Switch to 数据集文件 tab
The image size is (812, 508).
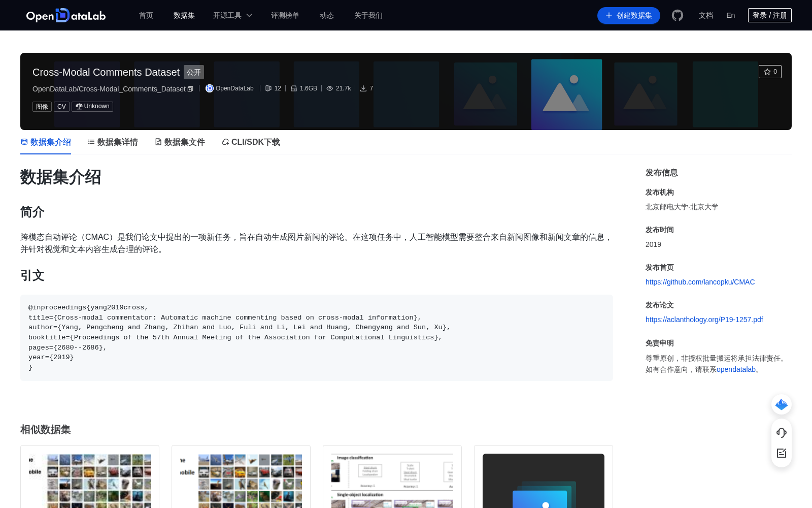[x=180, y=142]
